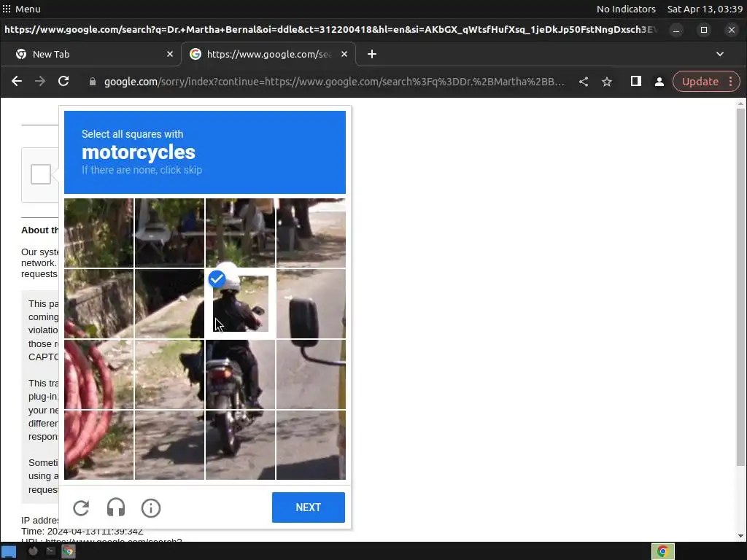Select tile with rider's left shoulder

point(169,304)
